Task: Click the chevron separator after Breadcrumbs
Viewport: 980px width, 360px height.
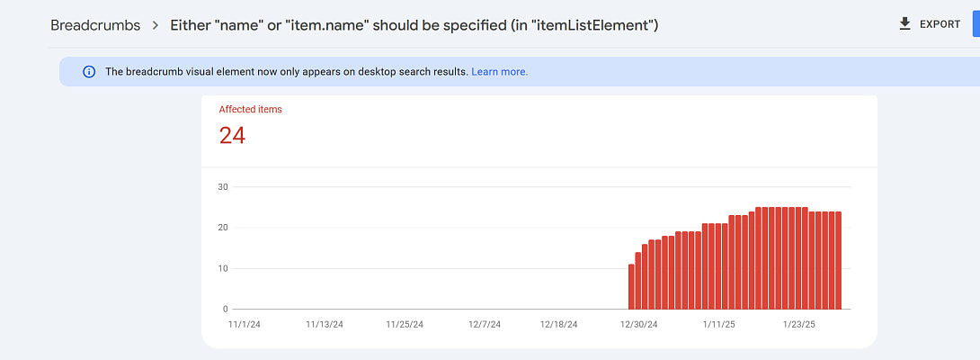Action: 156,25
